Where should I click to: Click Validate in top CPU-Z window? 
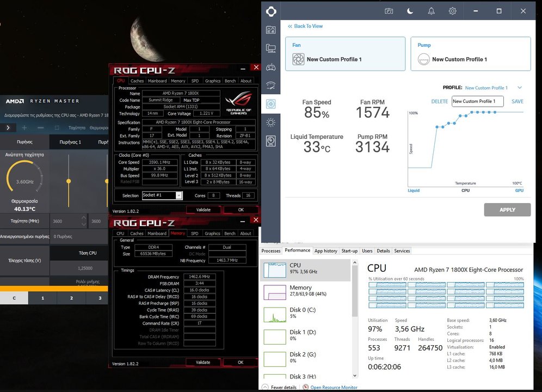pos(204,210)
